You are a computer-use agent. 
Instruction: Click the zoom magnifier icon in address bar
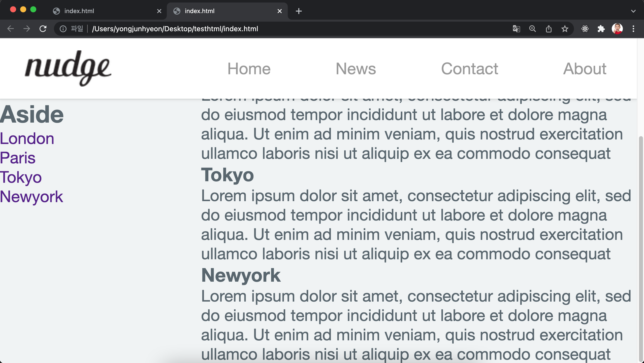(x=532, y=29)
